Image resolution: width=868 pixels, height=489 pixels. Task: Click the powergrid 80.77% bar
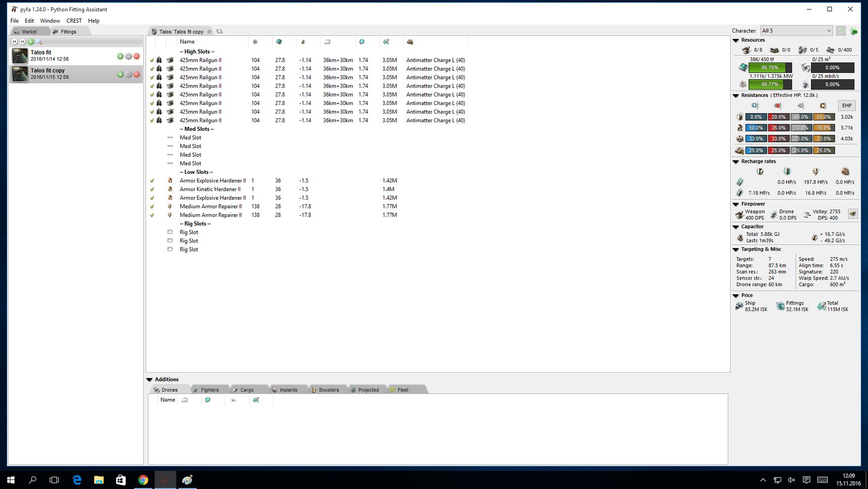click(x=770, y=84)
